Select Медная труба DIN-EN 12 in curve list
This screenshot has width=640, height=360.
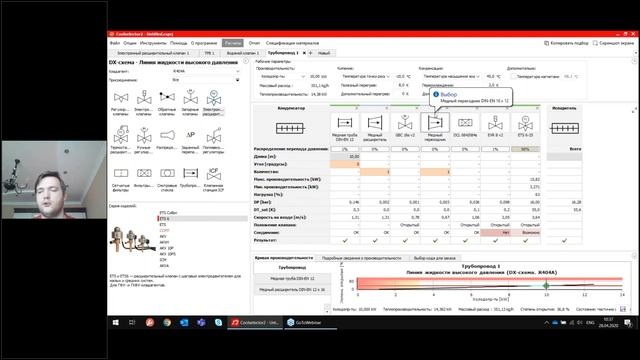(292, 278)
